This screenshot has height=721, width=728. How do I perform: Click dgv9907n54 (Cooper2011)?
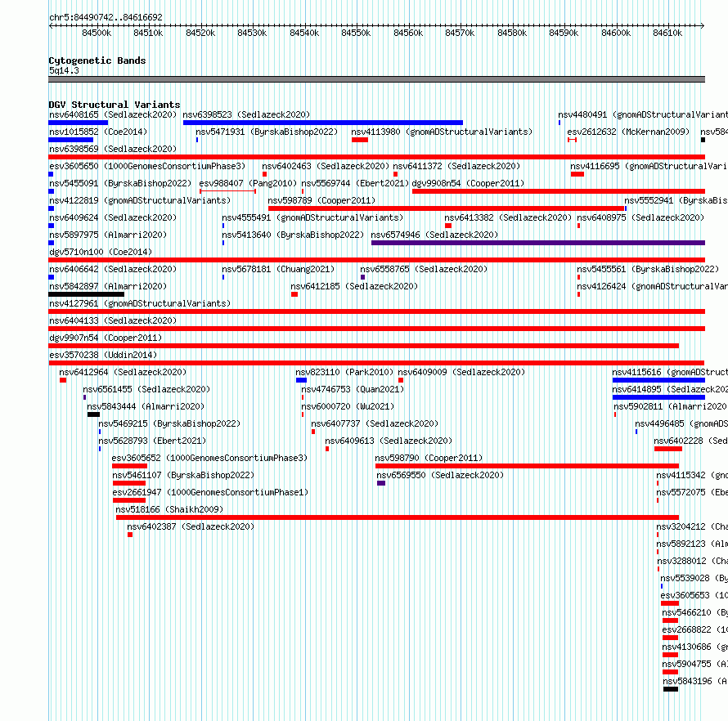(x=106, y=338)
